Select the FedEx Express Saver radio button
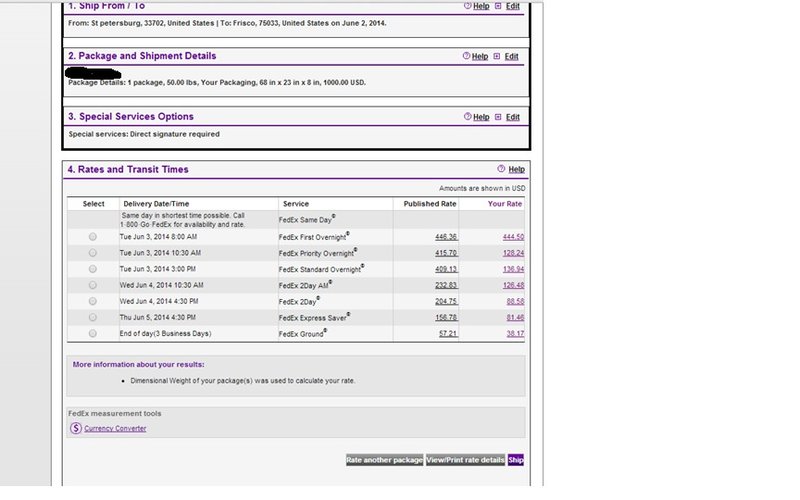This screenshot has width=800, height=500. [x=92, y=317]
